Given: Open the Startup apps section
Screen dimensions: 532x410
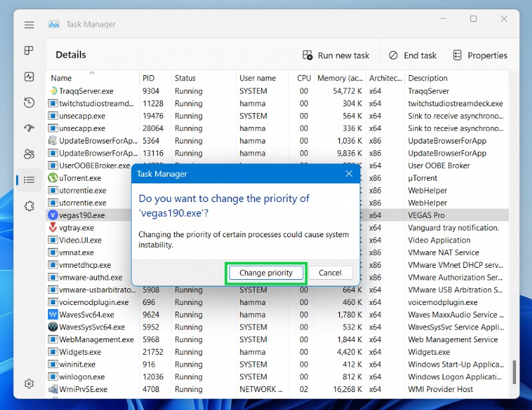Looking at the screenshot, I should tap(29, 129).
